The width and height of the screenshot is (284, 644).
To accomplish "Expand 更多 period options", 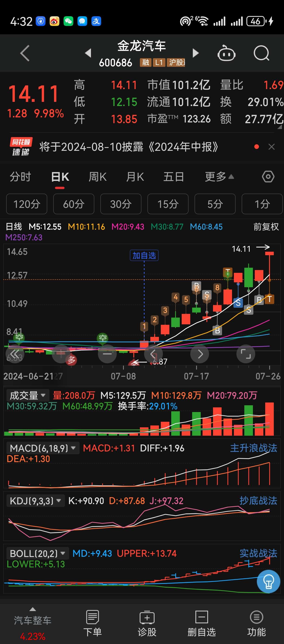I will pyautogui.click(x=219, y=177).
